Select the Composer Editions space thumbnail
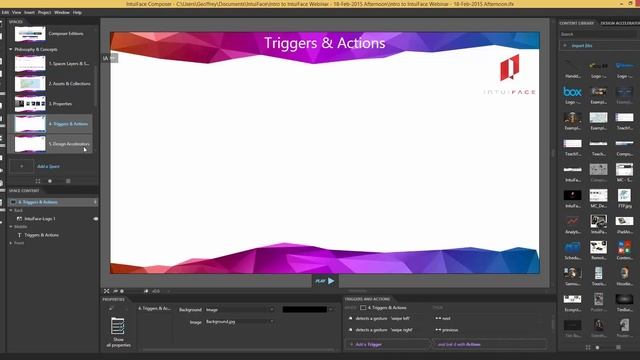Viewport: 640px width, 360px height. (30, 34)
